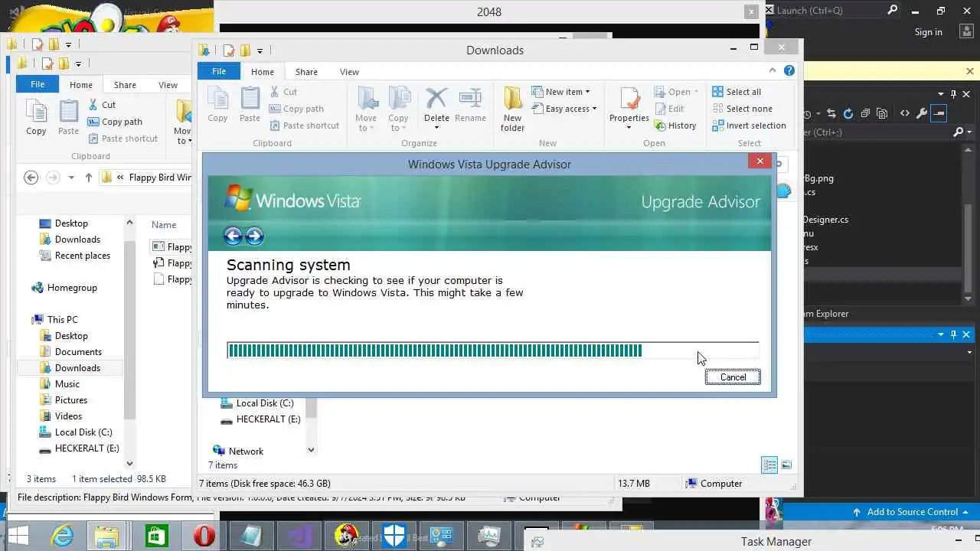Open Opera from the taskbar
The width and height of the screenshot is (980, 551).
click(204, 536)
